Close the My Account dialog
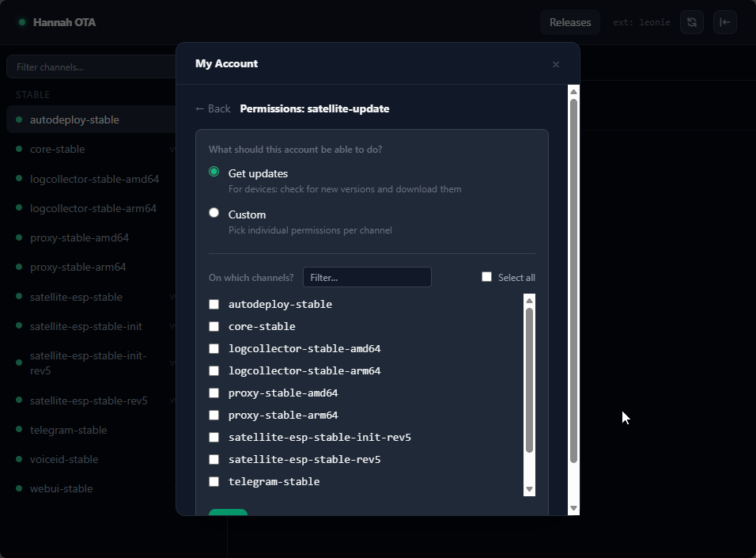Screen dimensions: 756x558 (x=556, y=64)
